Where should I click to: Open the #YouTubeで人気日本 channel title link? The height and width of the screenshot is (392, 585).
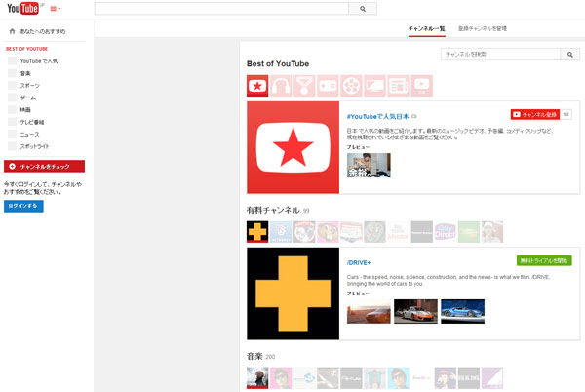point(377,116)
